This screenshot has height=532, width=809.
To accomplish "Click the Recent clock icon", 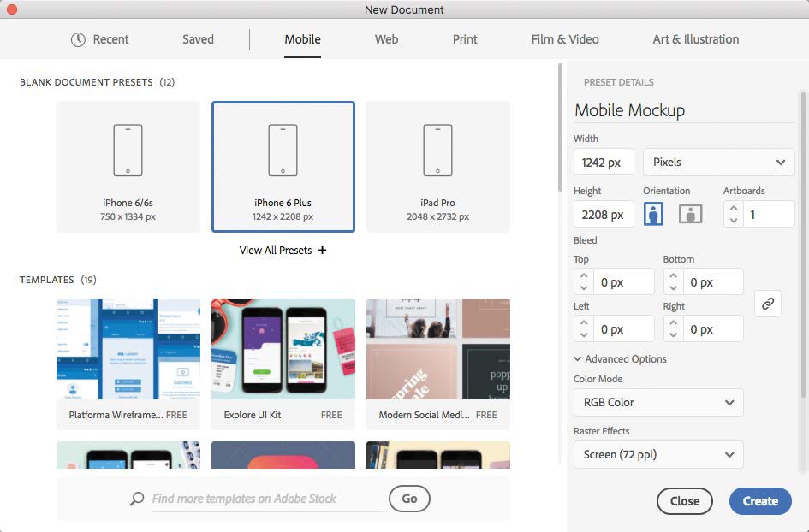I will tap(78, 39).
